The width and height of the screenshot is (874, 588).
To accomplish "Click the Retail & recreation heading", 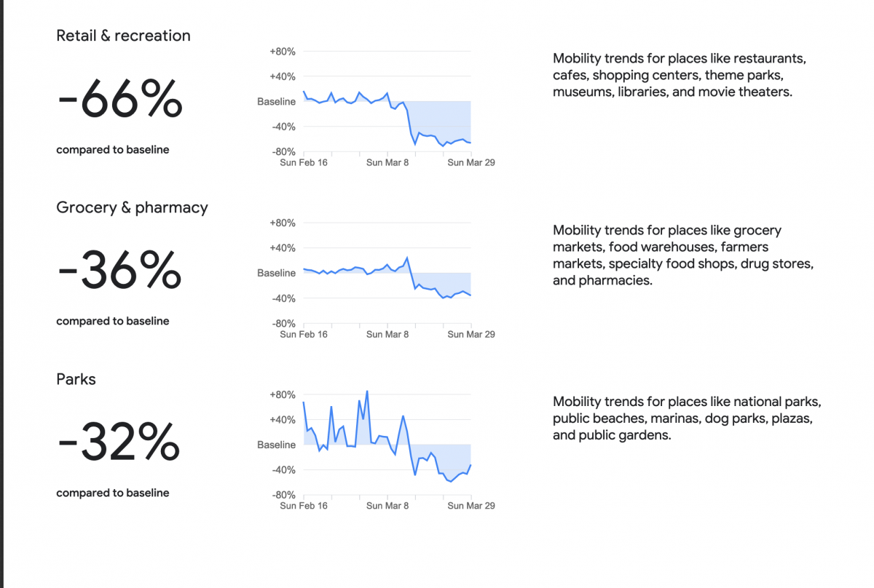I will [x=123, y=36].
